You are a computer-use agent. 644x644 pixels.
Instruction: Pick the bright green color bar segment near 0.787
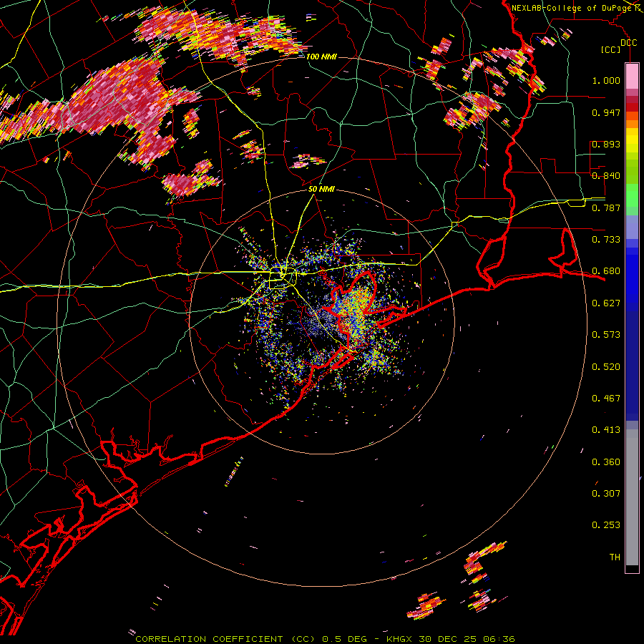click(632, 195)
